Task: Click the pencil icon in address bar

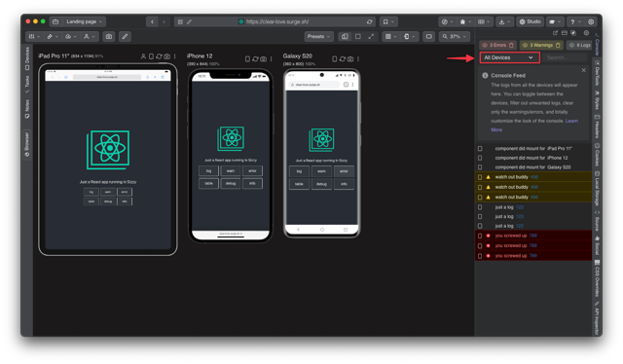Action: tap(189, 21)
